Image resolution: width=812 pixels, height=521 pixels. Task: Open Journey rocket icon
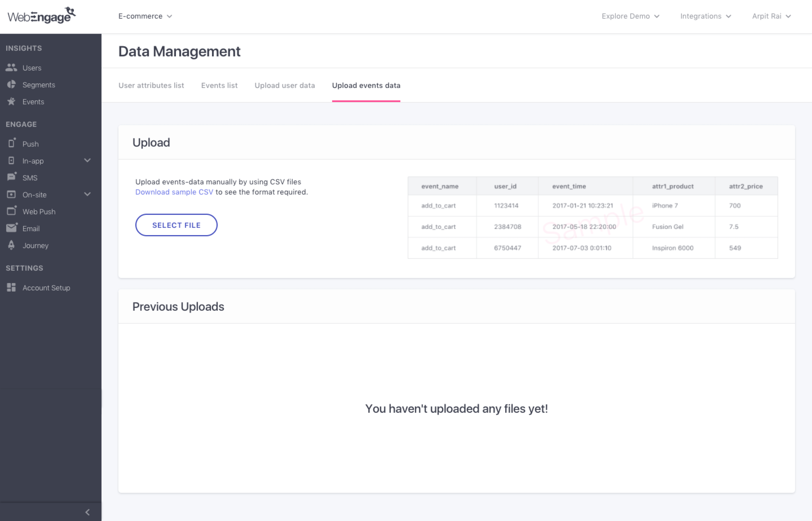pos(11,245)
